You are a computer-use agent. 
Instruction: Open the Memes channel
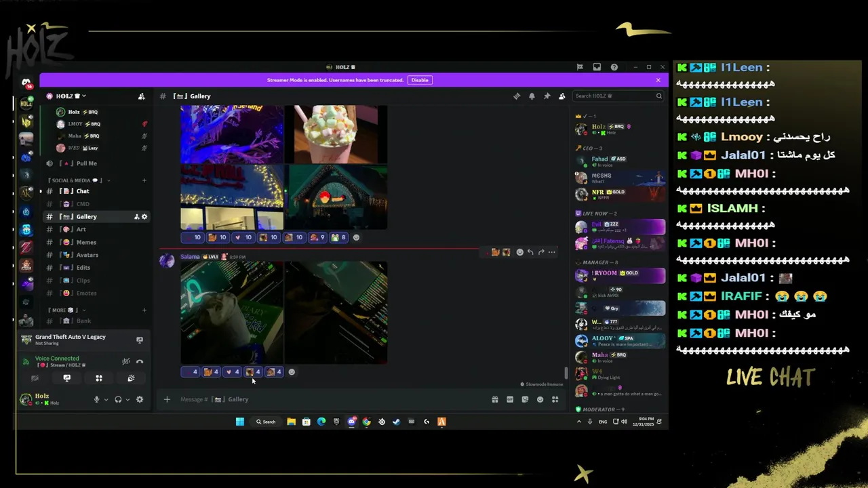click(96, 242)
